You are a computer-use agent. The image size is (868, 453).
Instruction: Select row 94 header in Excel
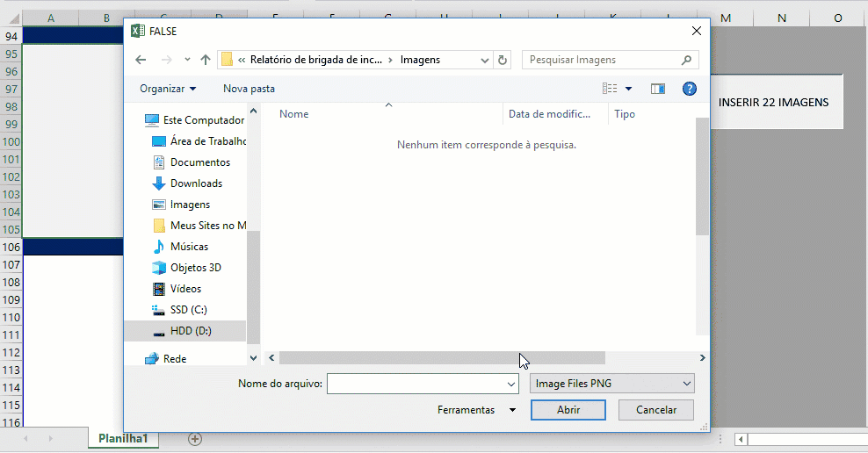[x=11, y=37]
